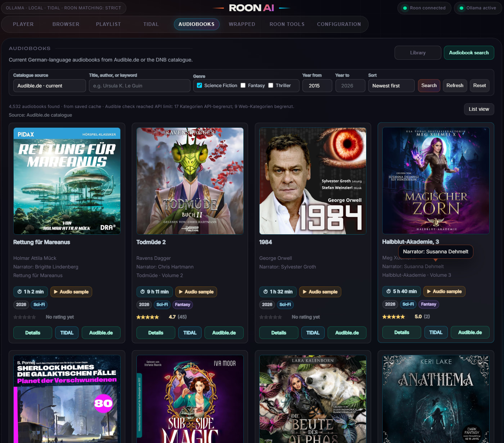
Task: Open the Playlist tab
Action: point(108,24)
